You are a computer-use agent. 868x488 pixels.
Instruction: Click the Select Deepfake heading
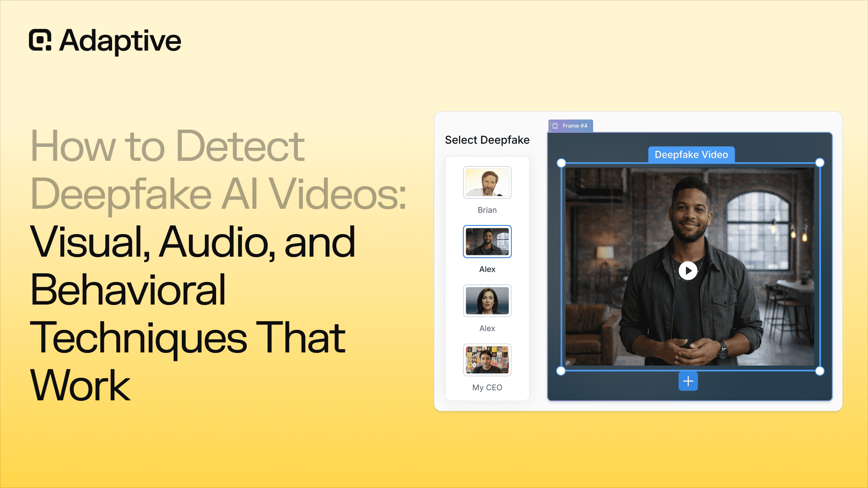coord(487,140)
